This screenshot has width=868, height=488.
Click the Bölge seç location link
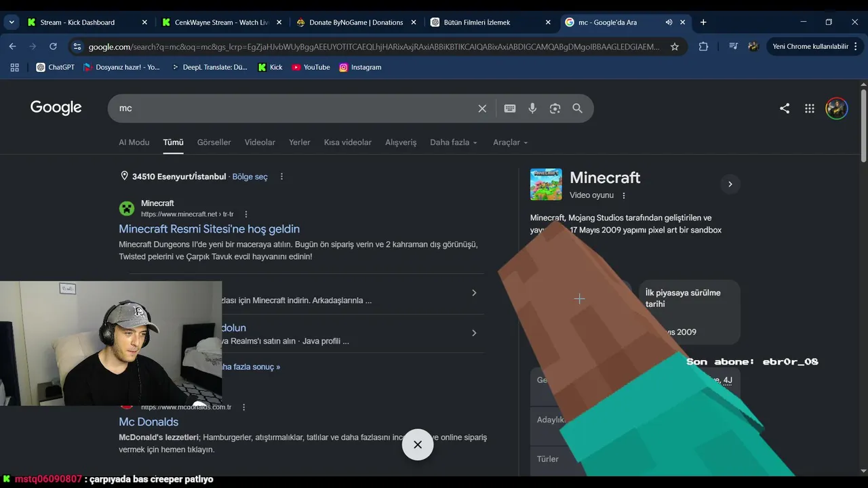coord(250,177)
